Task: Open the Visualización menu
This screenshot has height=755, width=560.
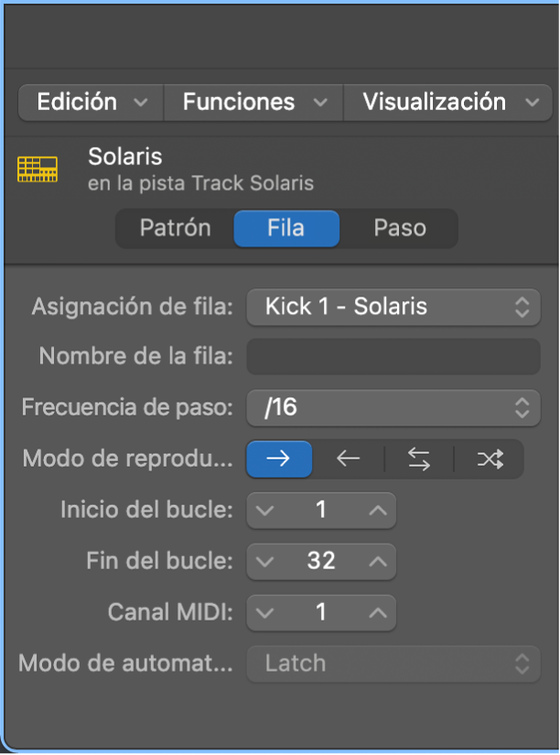Action: coord(448,102)
